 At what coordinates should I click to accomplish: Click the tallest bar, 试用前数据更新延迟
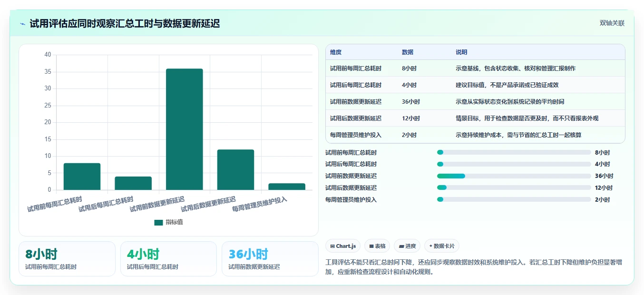[185, 129]
